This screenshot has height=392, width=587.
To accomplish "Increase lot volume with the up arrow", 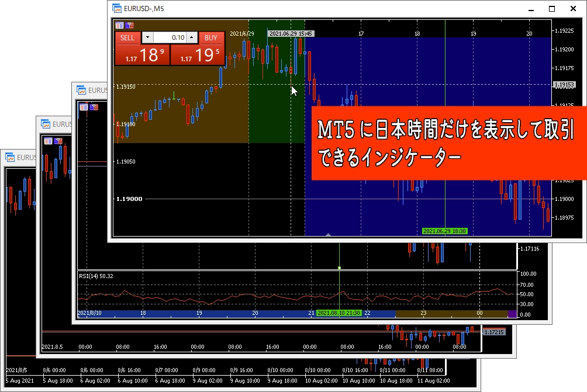I will click(x=191, y=37).
